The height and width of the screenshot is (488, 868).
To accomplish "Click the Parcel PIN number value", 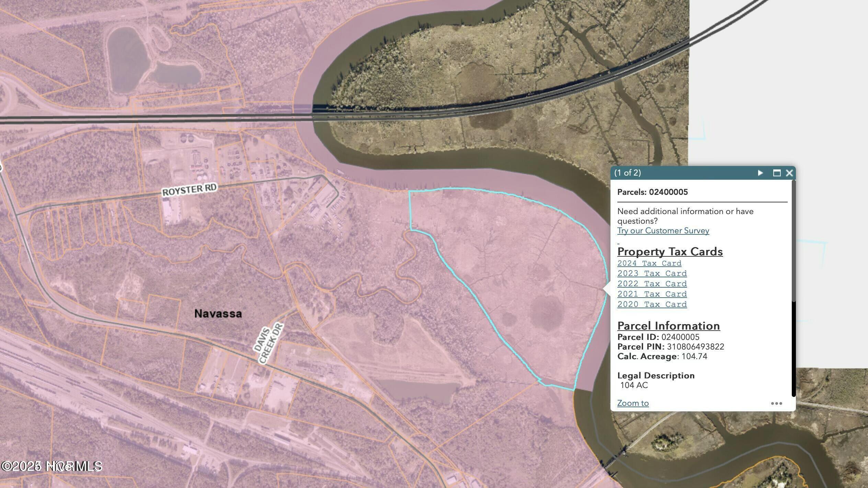I will pyautogui.click(x=695, y=347).
